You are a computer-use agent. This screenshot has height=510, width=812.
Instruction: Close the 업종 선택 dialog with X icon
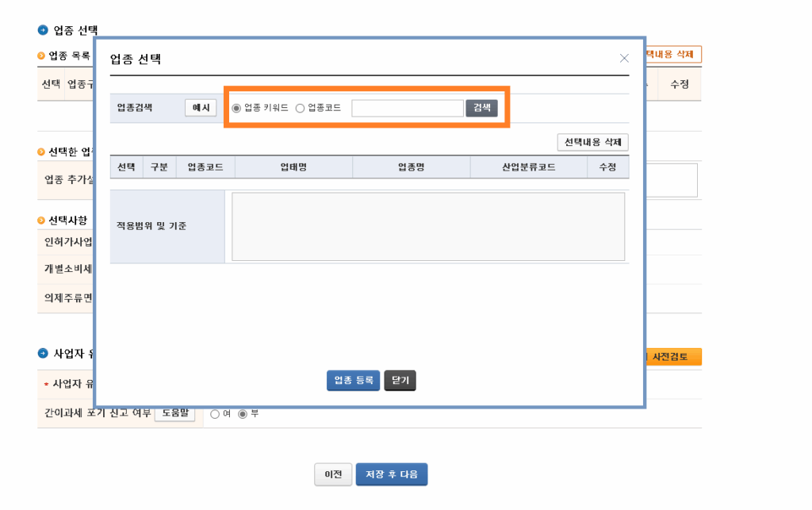click(x=624, y=59)
